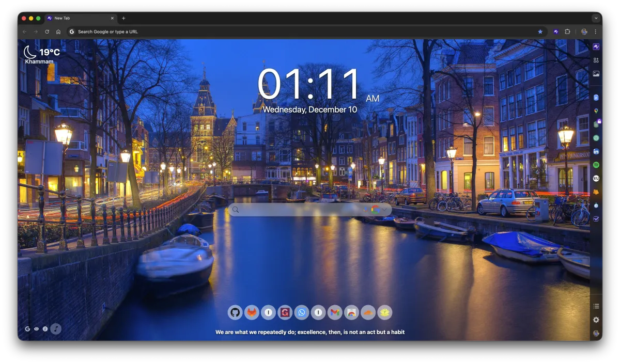Image resolution: width=620 pixels, height=364 pixels.
Task: Open the GitLab shortcut in the dock
Action: [253, 312]
